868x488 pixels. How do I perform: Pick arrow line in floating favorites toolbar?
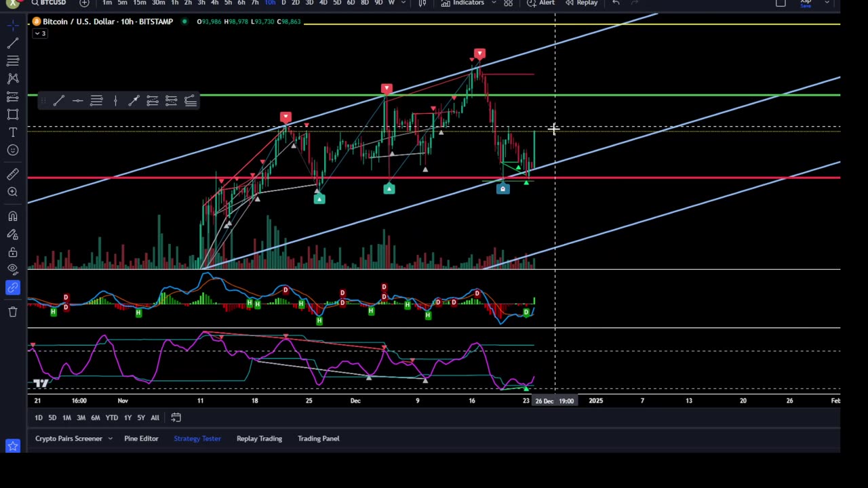134,101
